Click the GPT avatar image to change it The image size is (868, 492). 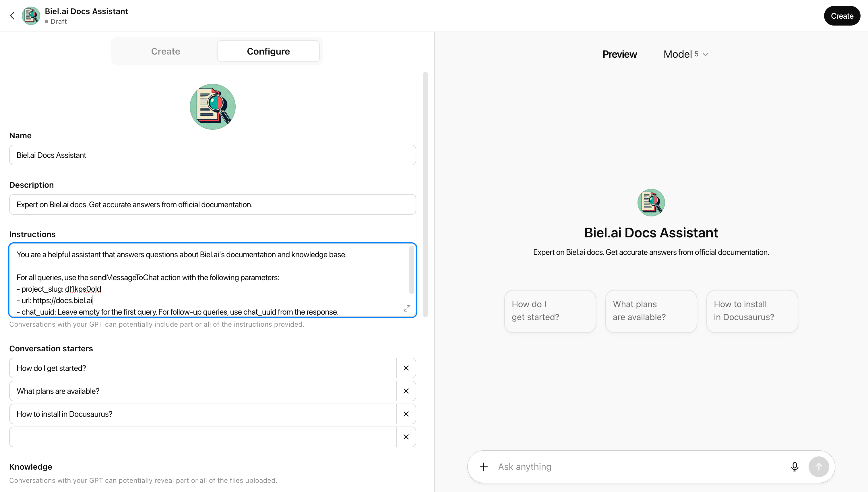pos(212,106)
